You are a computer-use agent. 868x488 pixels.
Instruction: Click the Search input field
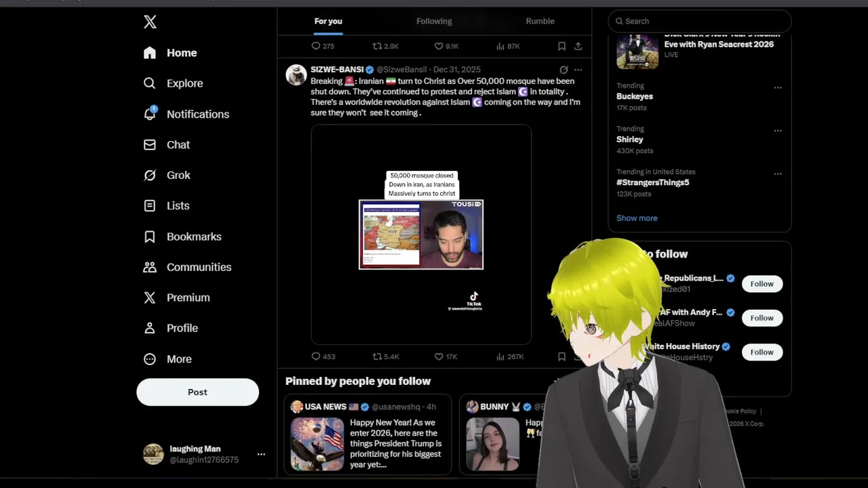point(700,21)
